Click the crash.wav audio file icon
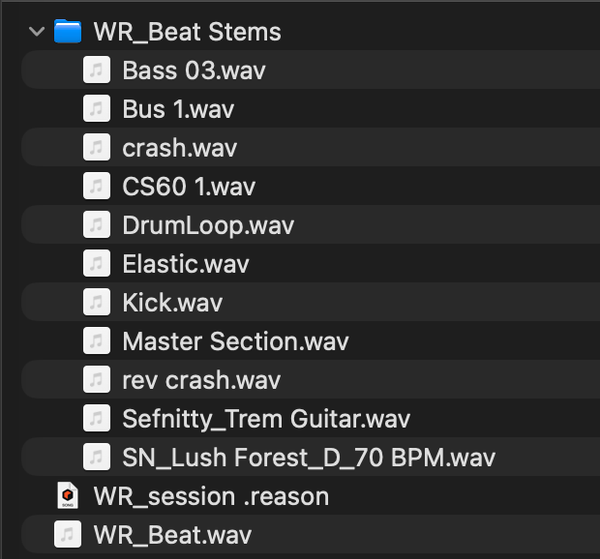This screenshot has width=600, height=559. pos(97,148)
